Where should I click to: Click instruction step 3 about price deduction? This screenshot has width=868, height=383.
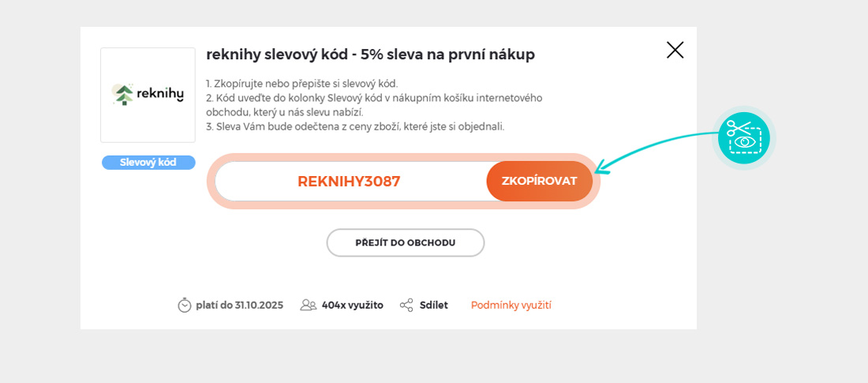tap(355, 126)
